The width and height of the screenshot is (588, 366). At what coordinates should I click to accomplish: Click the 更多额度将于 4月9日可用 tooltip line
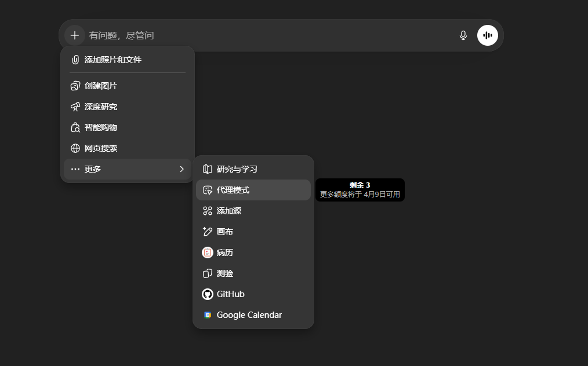[x=360, y=195]
